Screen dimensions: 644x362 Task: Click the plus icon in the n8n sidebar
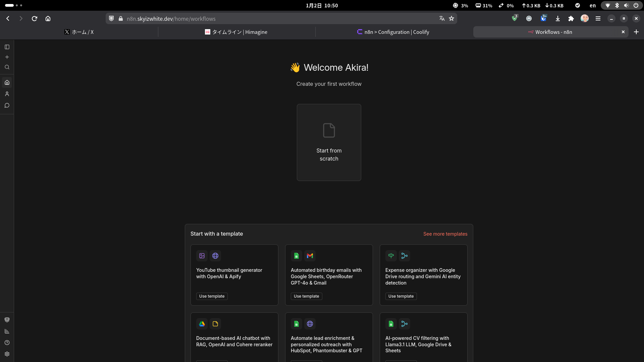[7, 57]
